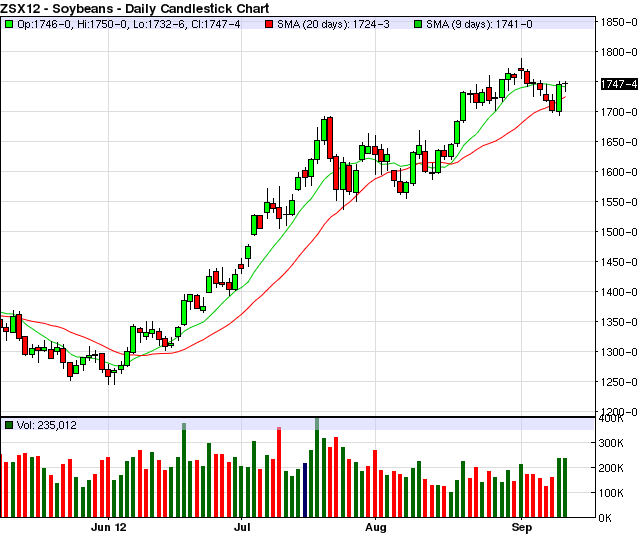Click the 1800-0 price axis label
Viewport: 640px width, 536px height.
click(x=619, y=52)
